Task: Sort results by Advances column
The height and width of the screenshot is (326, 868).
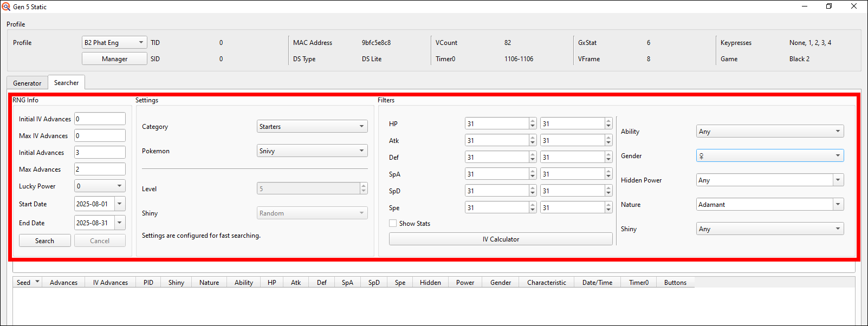Action: click(x=64, y=282)
